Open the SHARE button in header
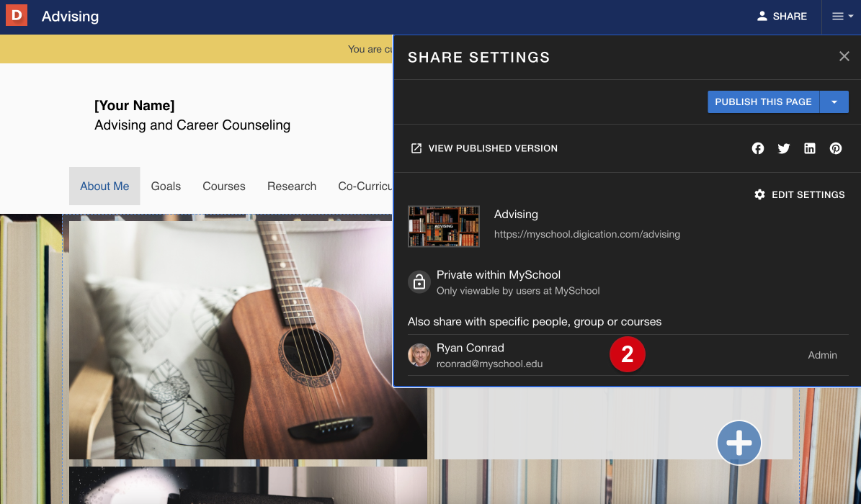The width and height of the screenshot is (861, 504). pyautogui.click(x=782, y=17)
